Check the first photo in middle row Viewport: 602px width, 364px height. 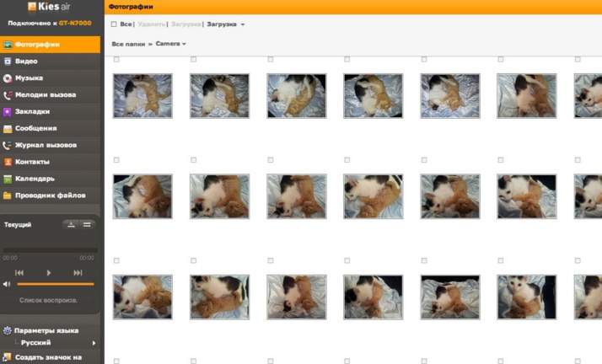[116, 160]
